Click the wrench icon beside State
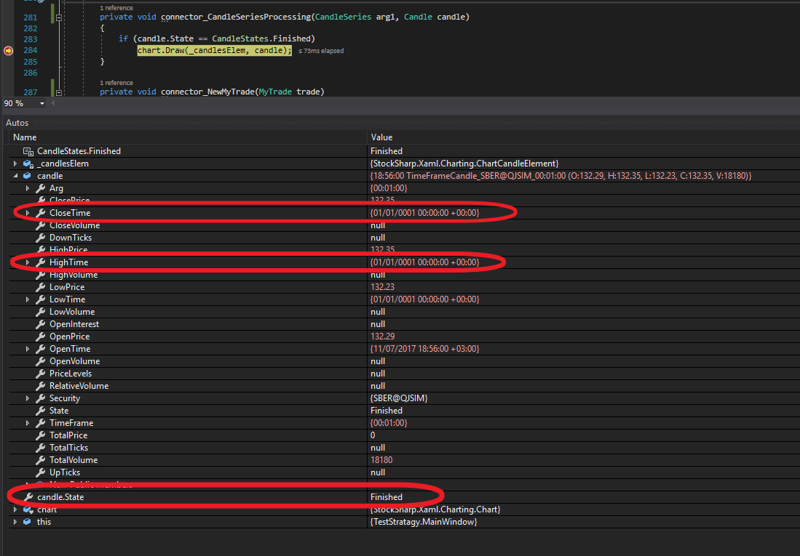 (41, 411)
